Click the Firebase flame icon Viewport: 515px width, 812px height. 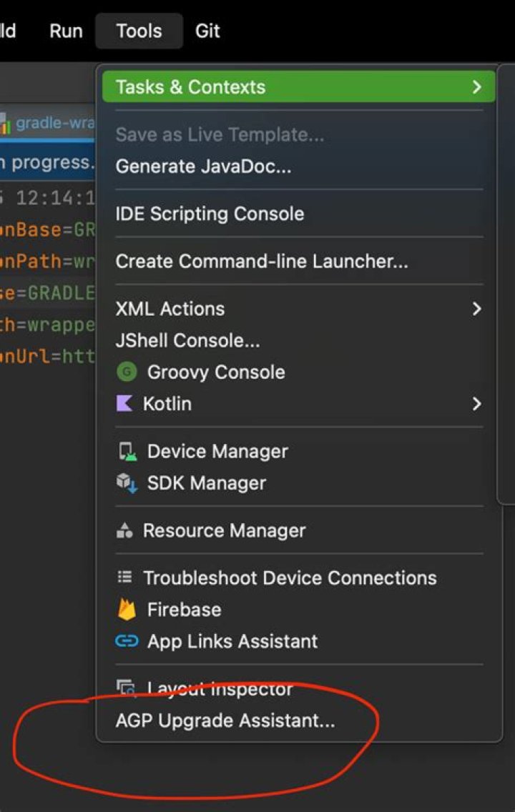(127, 610)
